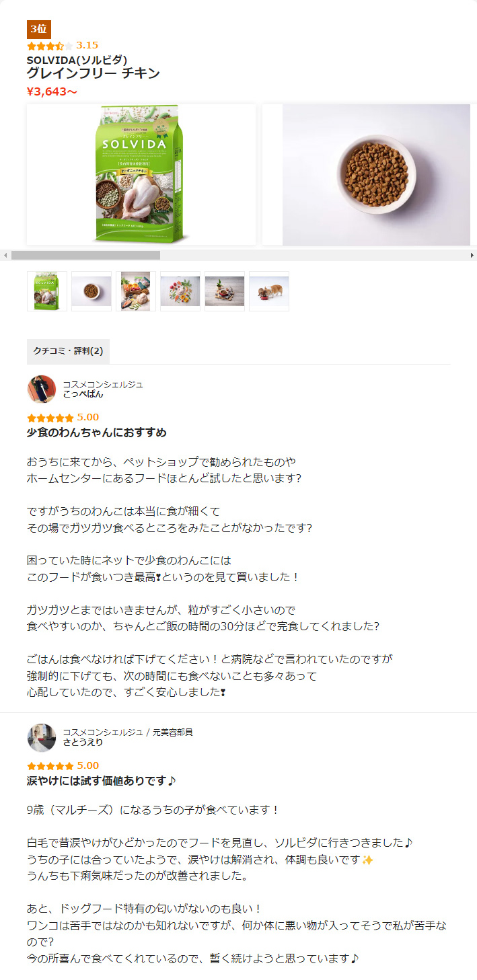The width and height of the screenshot is (477, 980).
Task: Select the SOLVIDA package thumbnail
Action: pyautogui.click(x=47, y=291)
